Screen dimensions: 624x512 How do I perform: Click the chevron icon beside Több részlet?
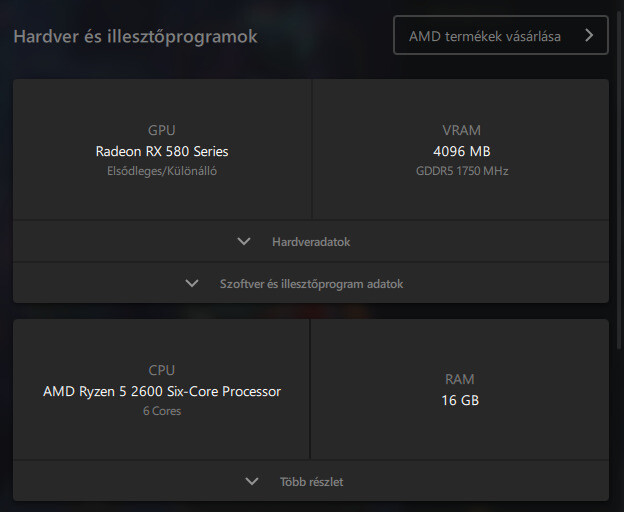coord(252,482)
